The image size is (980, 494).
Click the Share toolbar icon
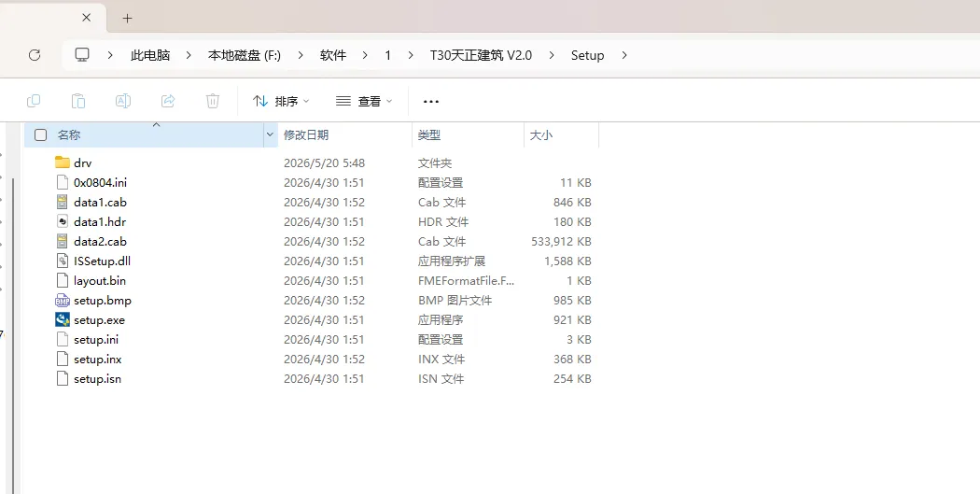[x=168, y=101]
